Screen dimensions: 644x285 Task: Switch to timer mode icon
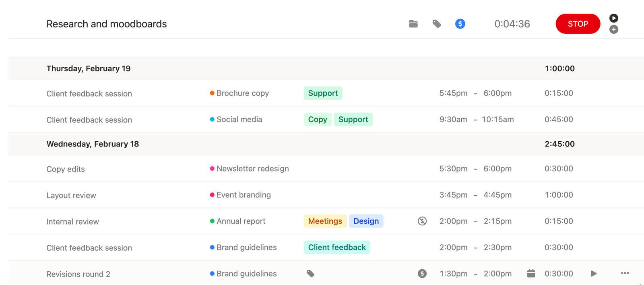tap(613, 18)
